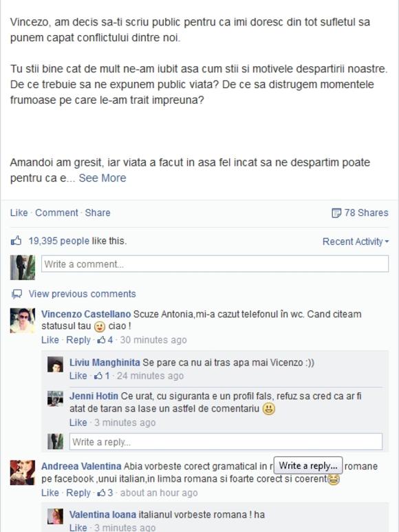
Task: Click the like-count thumb on Andreea Valentina's comment
Action: [x=101, y=493]
